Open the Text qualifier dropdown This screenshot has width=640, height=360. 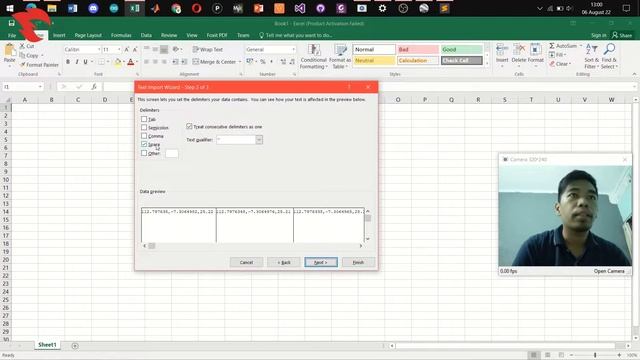(259, 140)
